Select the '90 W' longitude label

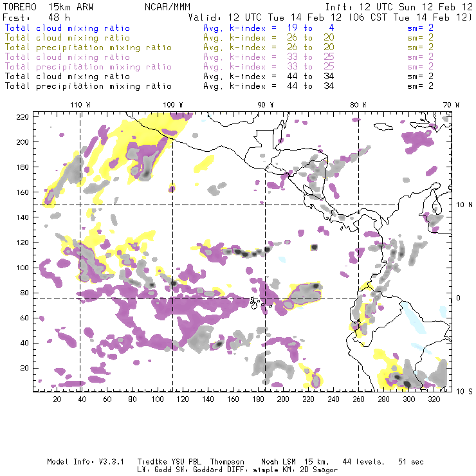266,105
